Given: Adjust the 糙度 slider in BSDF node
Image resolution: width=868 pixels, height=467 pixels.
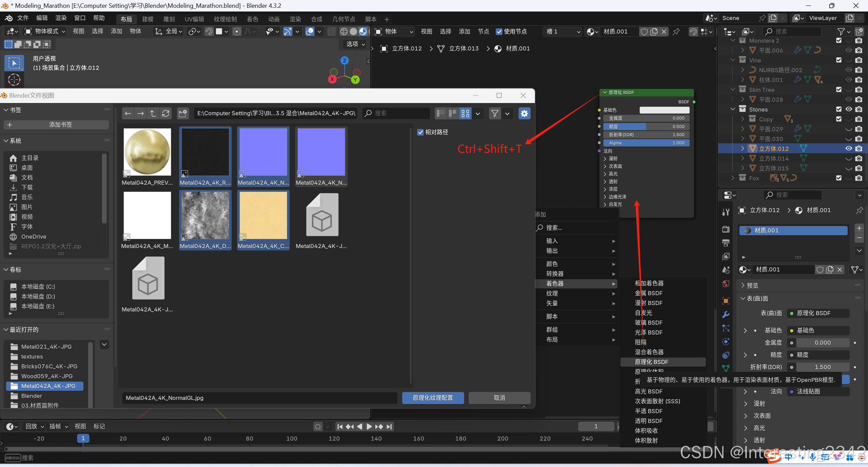Looking at the screenshot, I should click(646, 126).
